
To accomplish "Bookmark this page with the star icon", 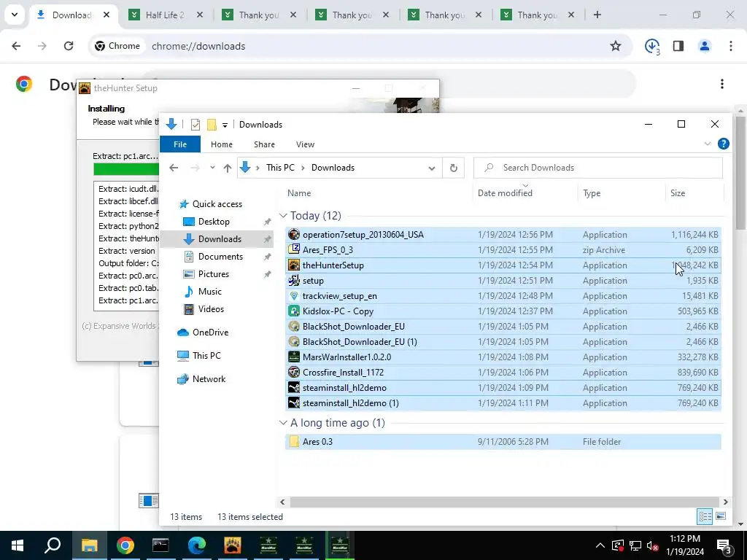I will pos(616,46).
